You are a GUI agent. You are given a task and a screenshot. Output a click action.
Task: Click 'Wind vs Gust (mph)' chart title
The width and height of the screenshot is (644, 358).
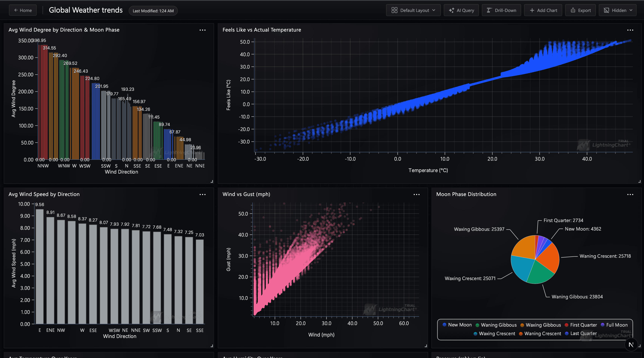tap(246, 194)
